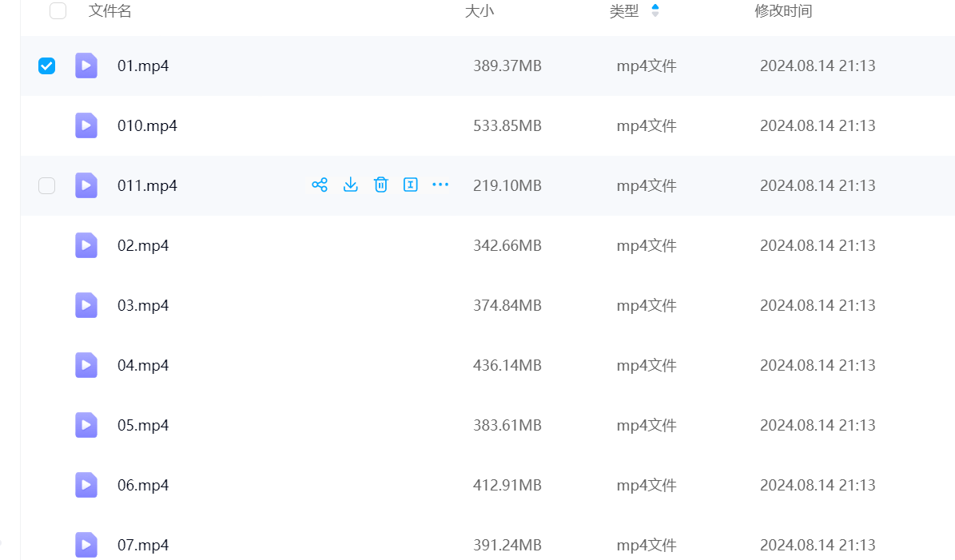Sort files by 大小 column header

[479, 11]
